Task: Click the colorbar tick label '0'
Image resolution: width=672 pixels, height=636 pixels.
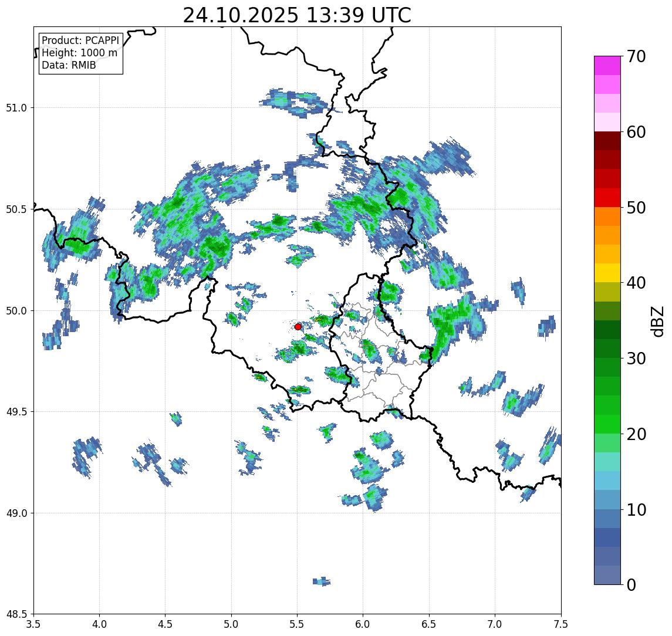Action: click(x=632, y=584)
